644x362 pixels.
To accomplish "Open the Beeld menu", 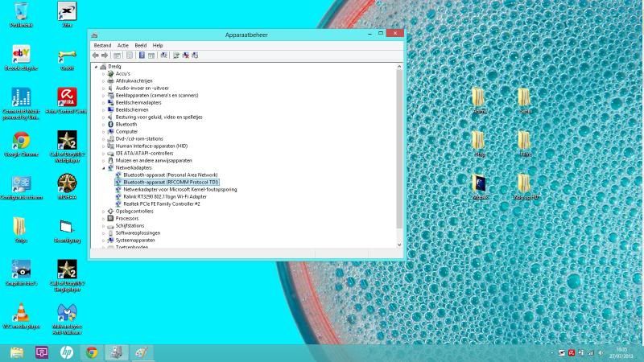I will coord(141,46).
